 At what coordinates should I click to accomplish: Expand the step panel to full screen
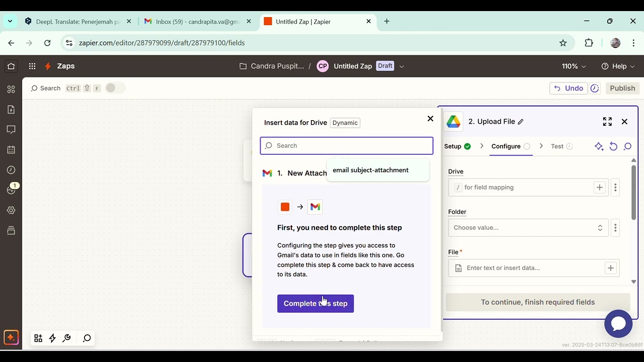point(607,122)
